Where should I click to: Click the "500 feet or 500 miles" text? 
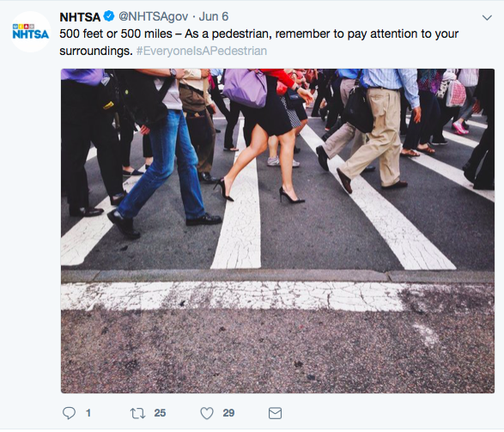(116, 33)
